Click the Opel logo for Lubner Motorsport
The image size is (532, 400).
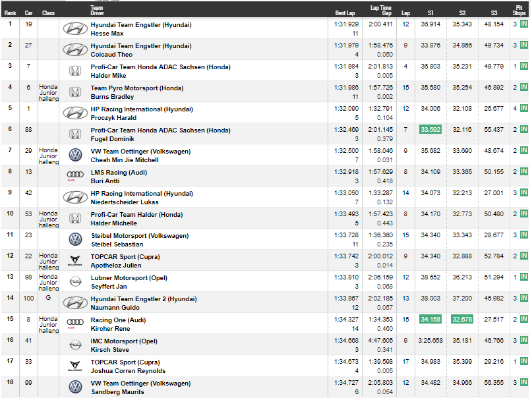coord(74,281)
